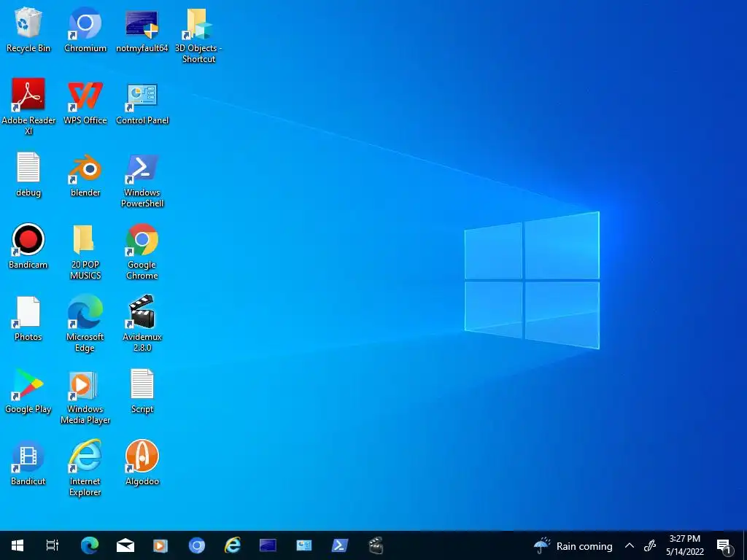
Task: Select the debug text file icon
Action: [x=28, y=175]
